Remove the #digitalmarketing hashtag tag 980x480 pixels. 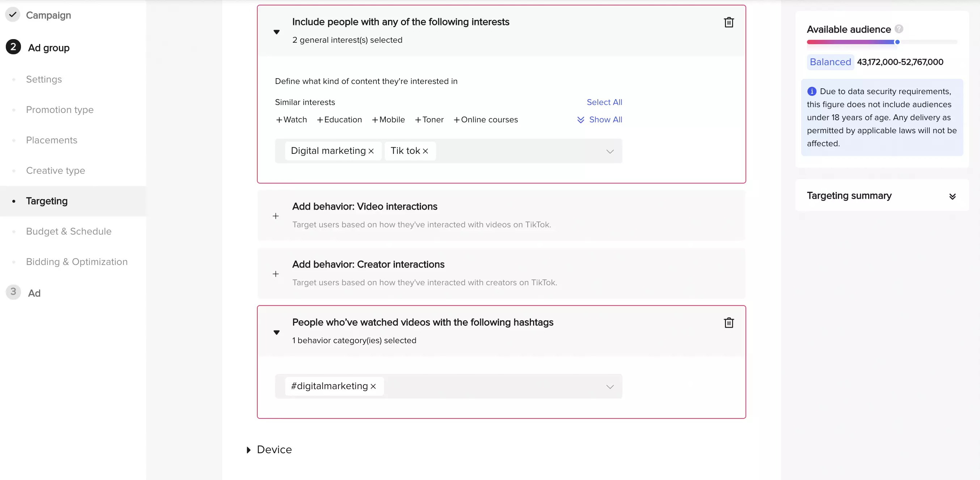click(x=372, y=386)
